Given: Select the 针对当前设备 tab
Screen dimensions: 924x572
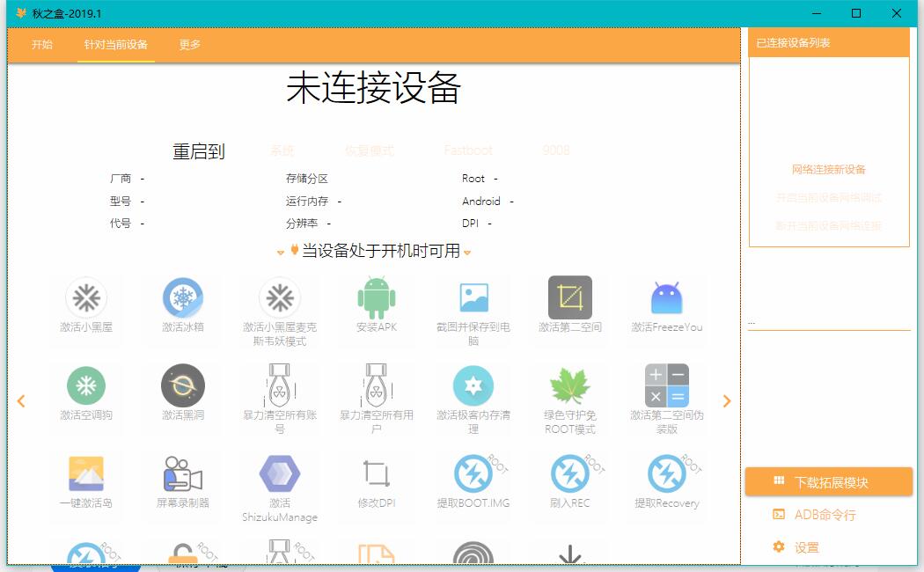Looking at the screenshot, I should coord(115,45).
